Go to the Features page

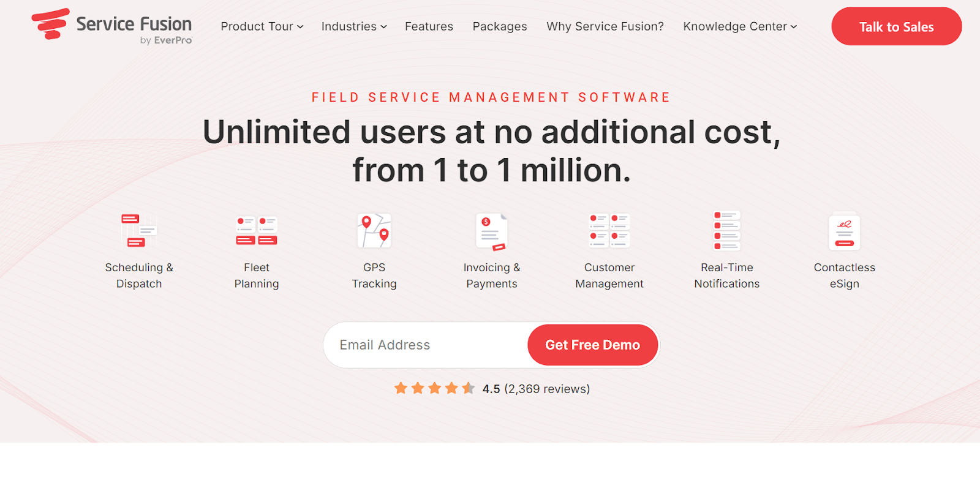pyautogui.click(x=429, y=26)
